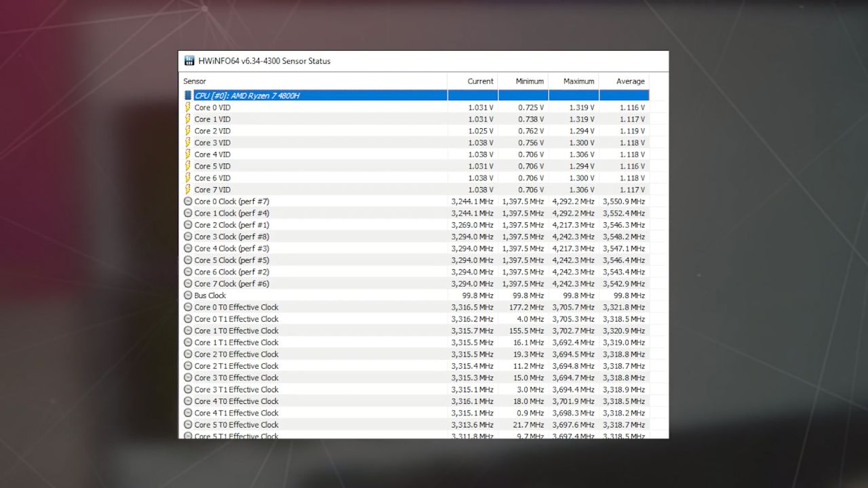The height and width of the screenshot is (488, 868).
Task: Click the lightning bolt icon for Core 3 VID
Action: pos(188,142)
